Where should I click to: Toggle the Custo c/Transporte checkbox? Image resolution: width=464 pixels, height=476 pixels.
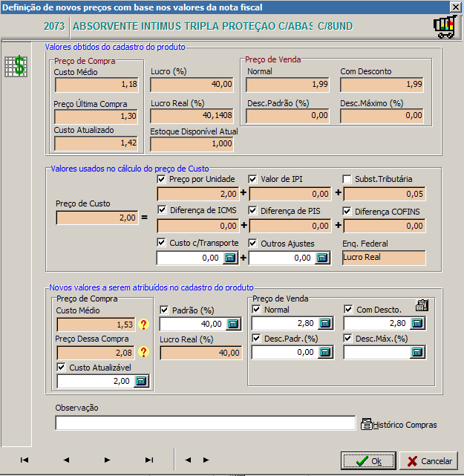click(x=161, y=242)
